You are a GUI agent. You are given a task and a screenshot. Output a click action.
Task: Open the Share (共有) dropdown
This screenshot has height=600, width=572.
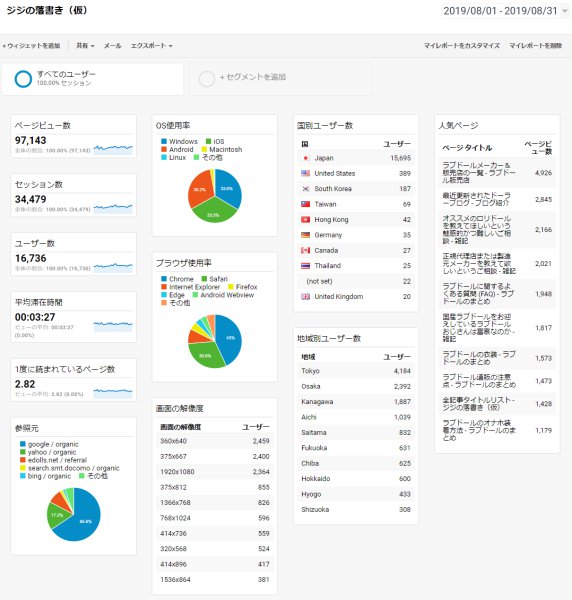tap(85, 46)
